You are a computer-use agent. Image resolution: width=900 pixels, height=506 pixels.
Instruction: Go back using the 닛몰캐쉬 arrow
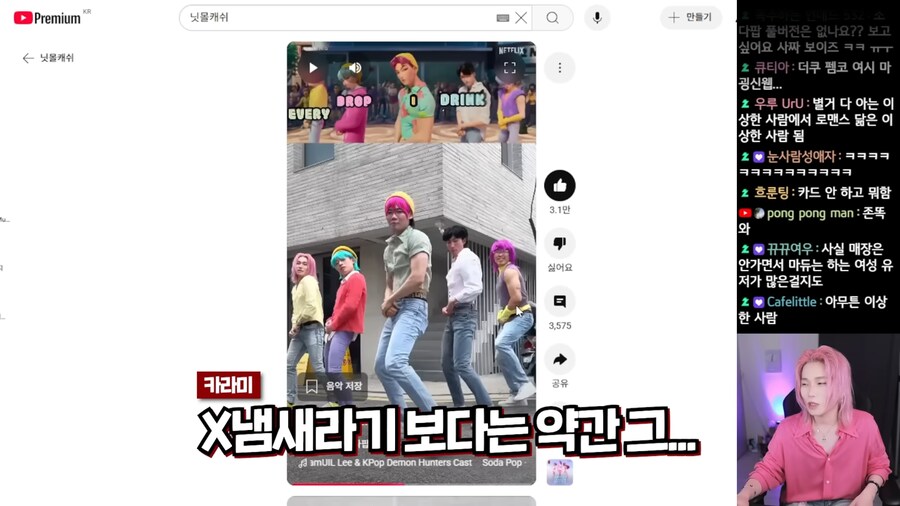(28, 58)
